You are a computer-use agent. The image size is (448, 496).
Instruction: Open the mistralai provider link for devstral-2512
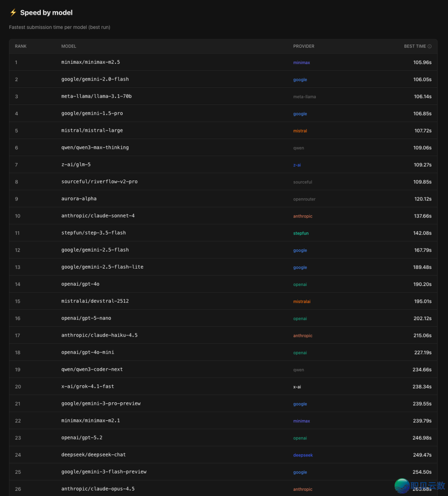[302, 301]
